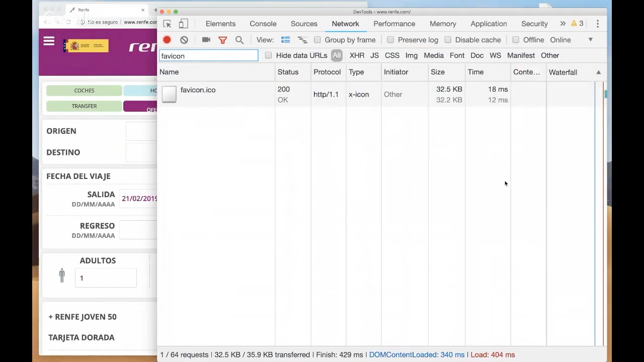Filter requests by XHR
This screenshot has height=362, width=644.
point(357,55)
